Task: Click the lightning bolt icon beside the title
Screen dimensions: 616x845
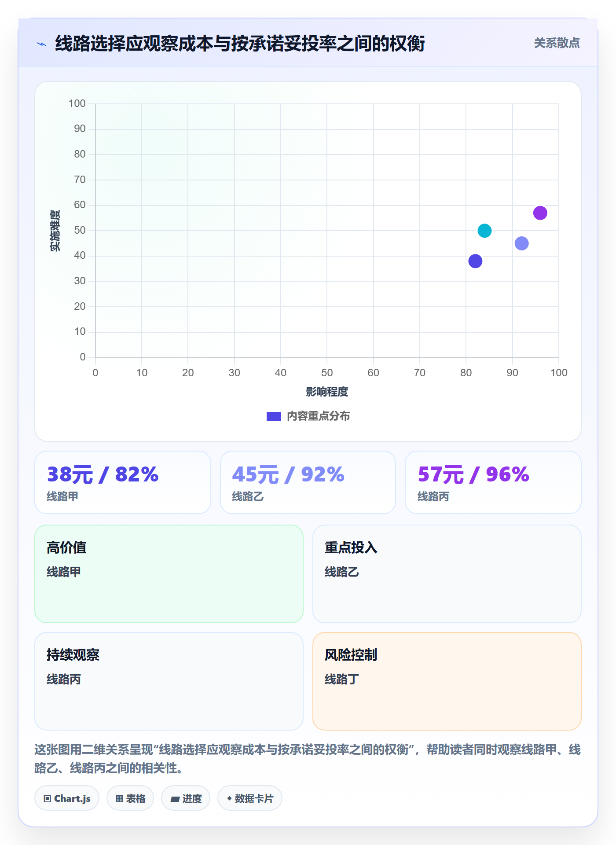Action: [42, 44]
